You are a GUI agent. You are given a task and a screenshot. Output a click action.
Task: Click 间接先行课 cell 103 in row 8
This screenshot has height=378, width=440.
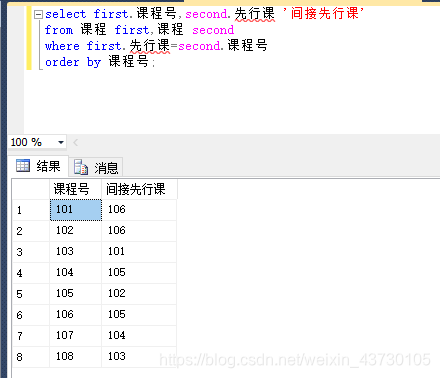[x=139, y=357]
